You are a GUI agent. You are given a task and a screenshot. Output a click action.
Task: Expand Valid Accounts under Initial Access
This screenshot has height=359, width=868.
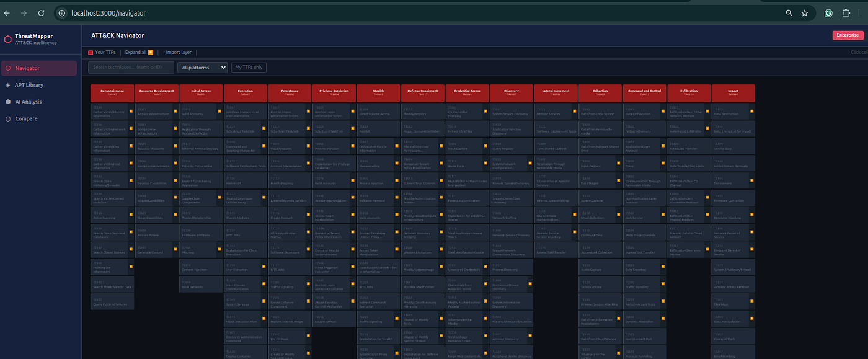(x=219, y=112)
